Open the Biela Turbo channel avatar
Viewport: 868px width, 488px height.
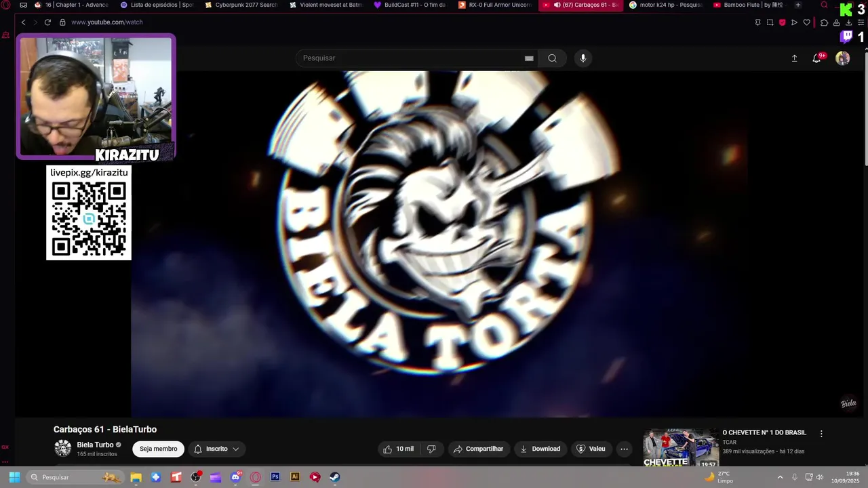pos(62,448)
